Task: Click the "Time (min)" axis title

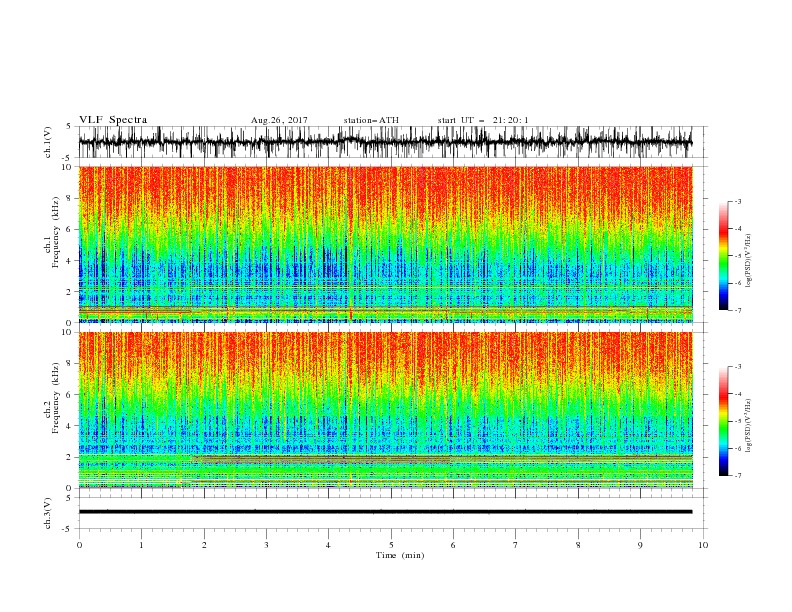Action: [x=400, y=555]
